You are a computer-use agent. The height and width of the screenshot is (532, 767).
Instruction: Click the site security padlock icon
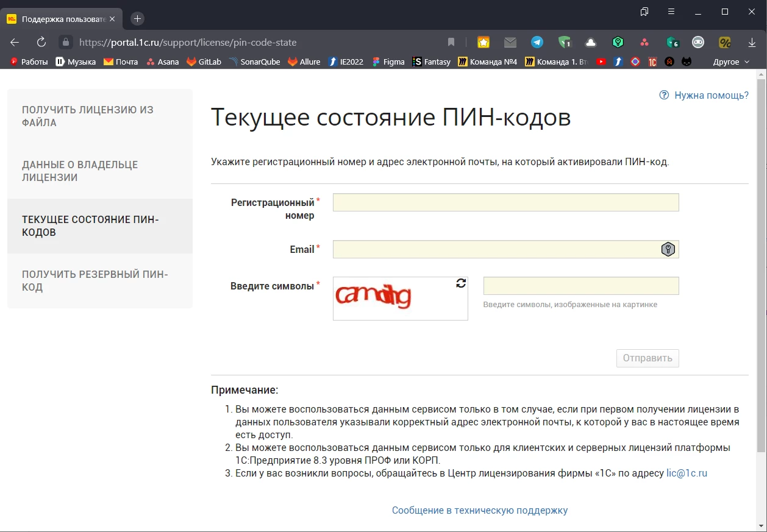point(66,42)
